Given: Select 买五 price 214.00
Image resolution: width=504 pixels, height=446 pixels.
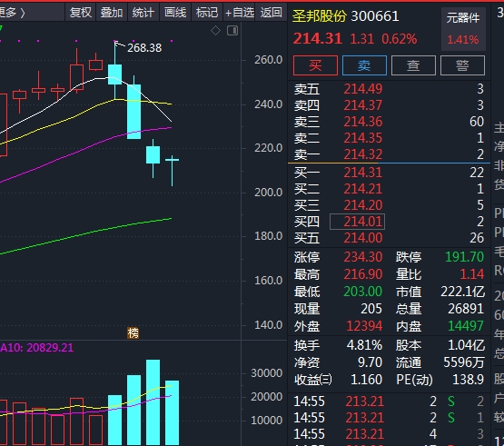Looking at the screenshot, I should click(x=363, y=238).
